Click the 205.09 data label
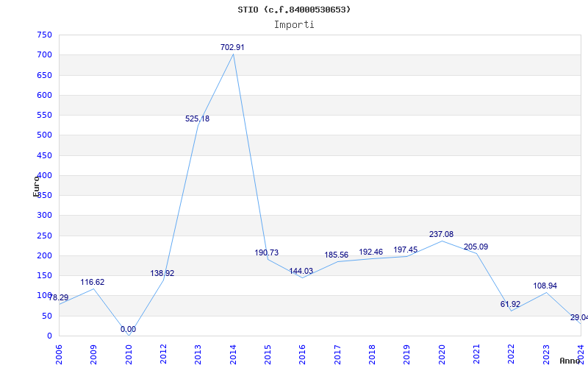 tap(476, 247)
